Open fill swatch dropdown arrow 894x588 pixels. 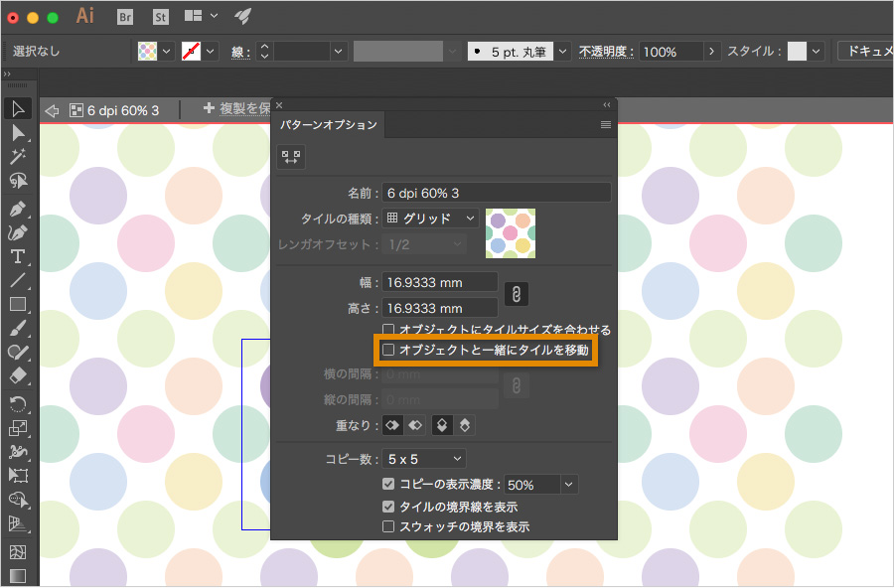pyautogui.click(x=167, y=52)
